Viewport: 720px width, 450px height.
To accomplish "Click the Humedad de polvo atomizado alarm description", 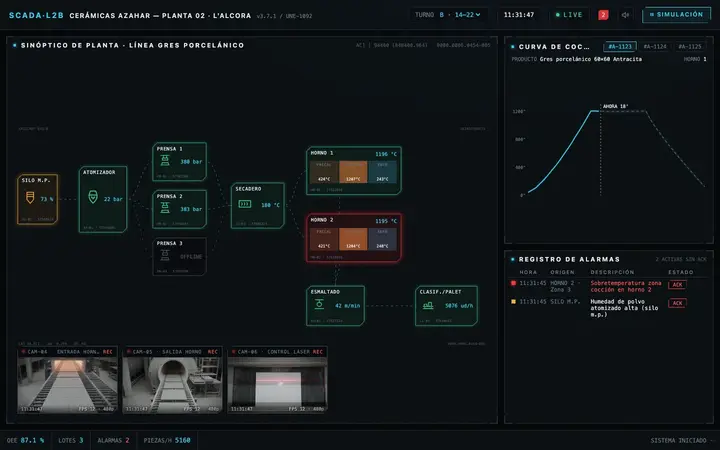I will [x=624, y=308].
